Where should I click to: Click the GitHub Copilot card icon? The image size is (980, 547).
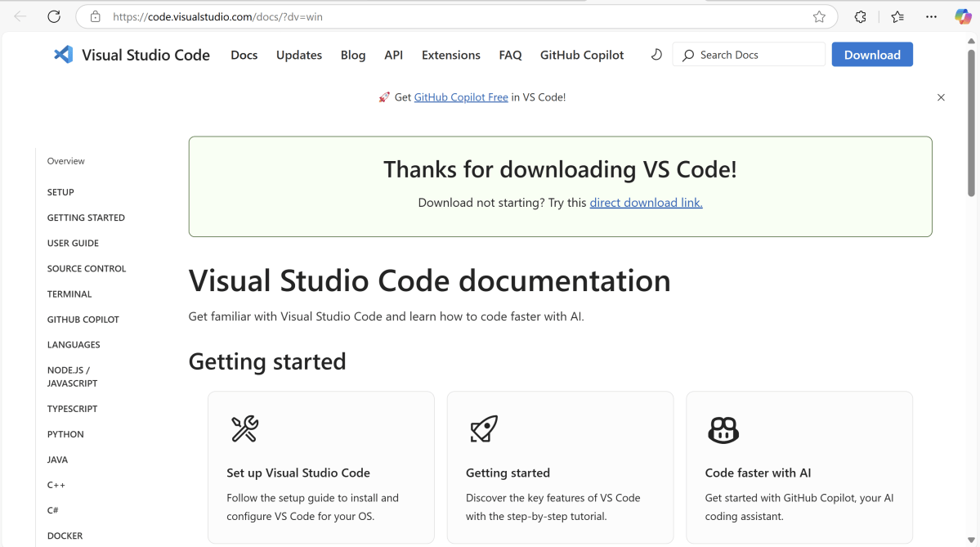click(723, 429)
